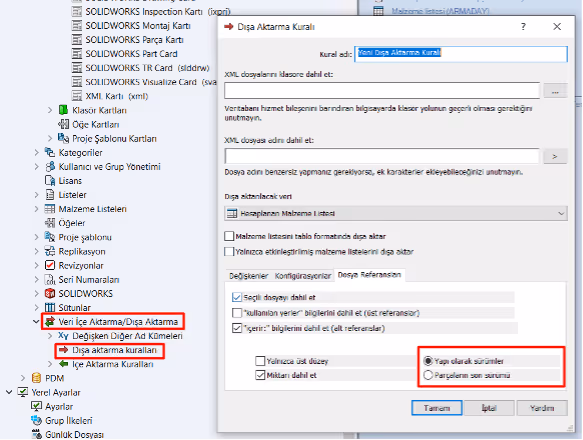This screenshot has height=440, width=583.
Task: Switch to the Değişkenler tab
Action: 248,276
